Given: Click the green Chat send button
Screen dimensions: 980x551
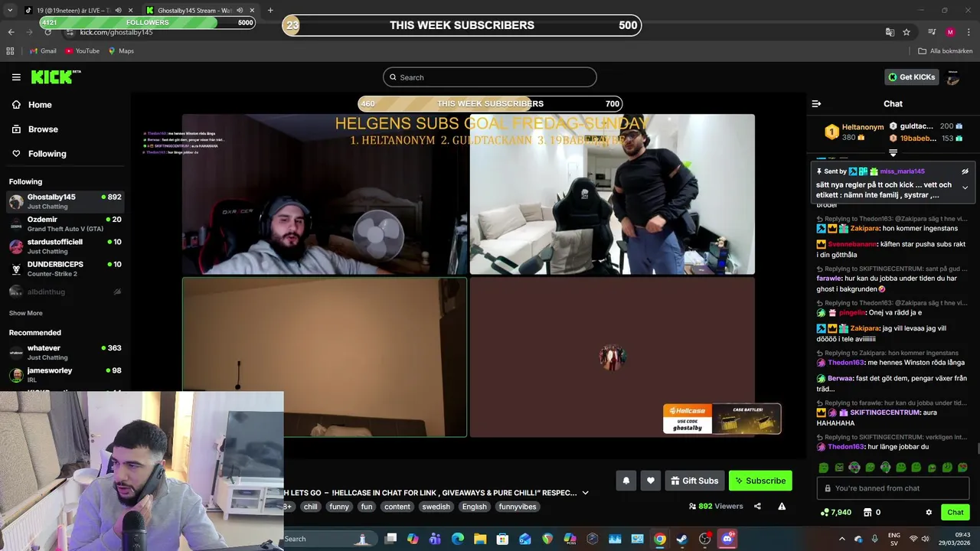Looking at the screenshot, I should point(955,512).
